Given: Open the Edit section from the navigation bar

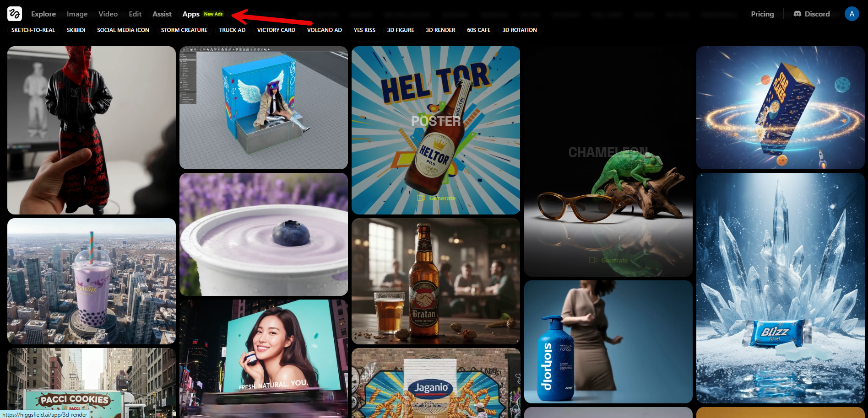Looking at the screenshot, I should [x=135, y=14].
